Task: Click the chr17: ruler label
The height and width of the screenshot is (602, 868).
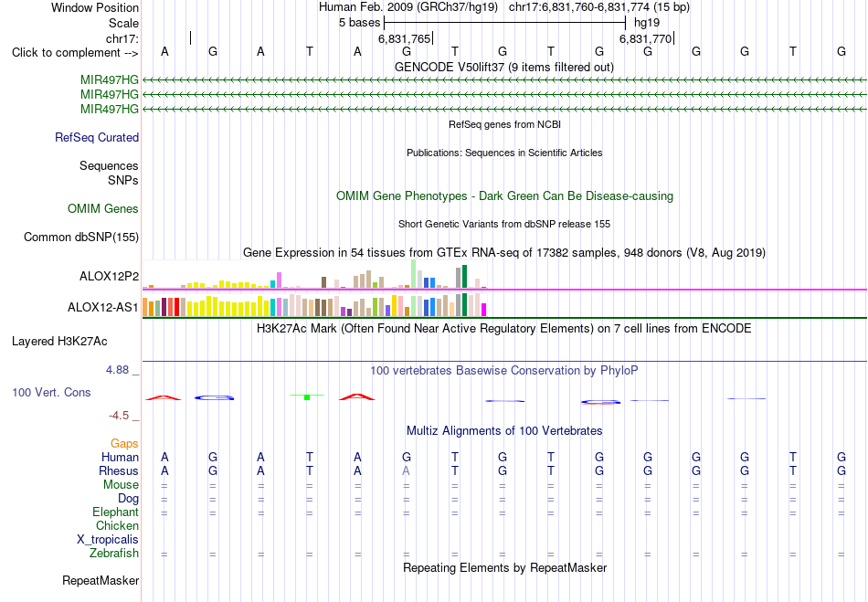Action: (122, 38)
